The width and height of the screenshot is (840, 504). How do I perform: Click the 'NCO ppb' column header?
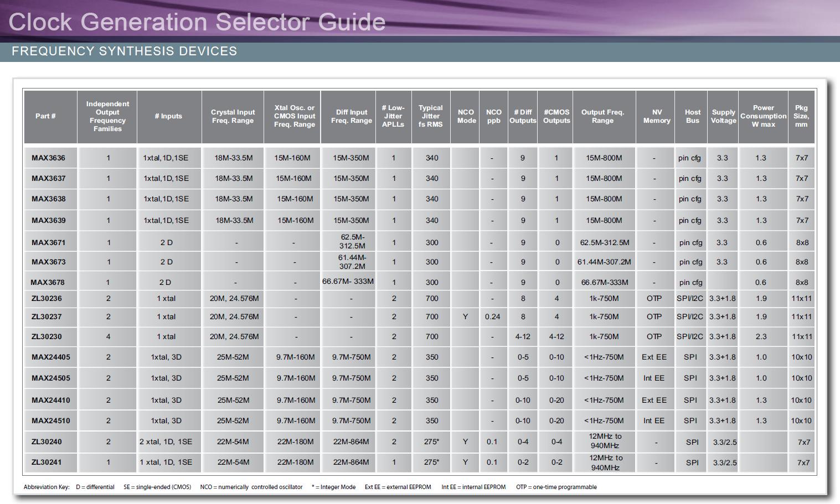click(x=494, y=116)
